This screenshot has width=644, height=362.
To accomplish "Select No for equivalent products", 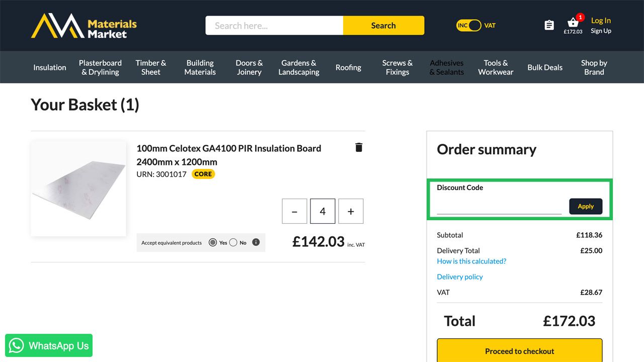I will [x=233, y=242].
